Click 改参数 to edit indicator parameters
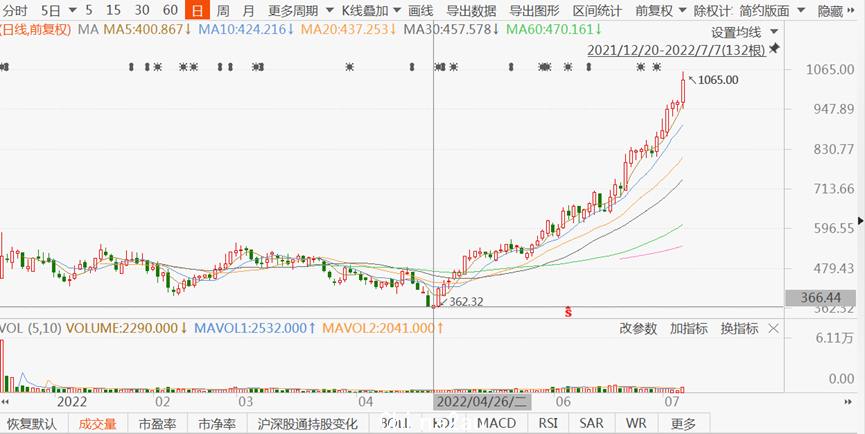This screenshot has height=434, width=865. point(638,329)
